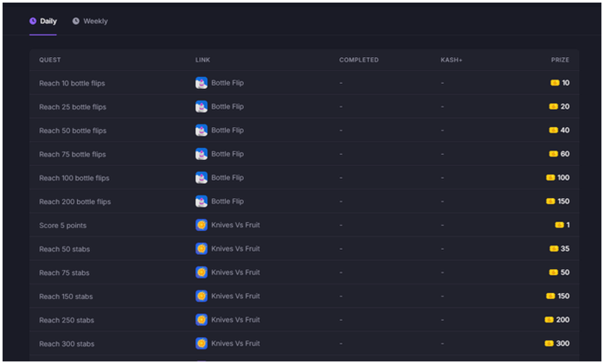Select quest 'Score 5 points'
Screen dimensions: 604x364
[63, 226]
